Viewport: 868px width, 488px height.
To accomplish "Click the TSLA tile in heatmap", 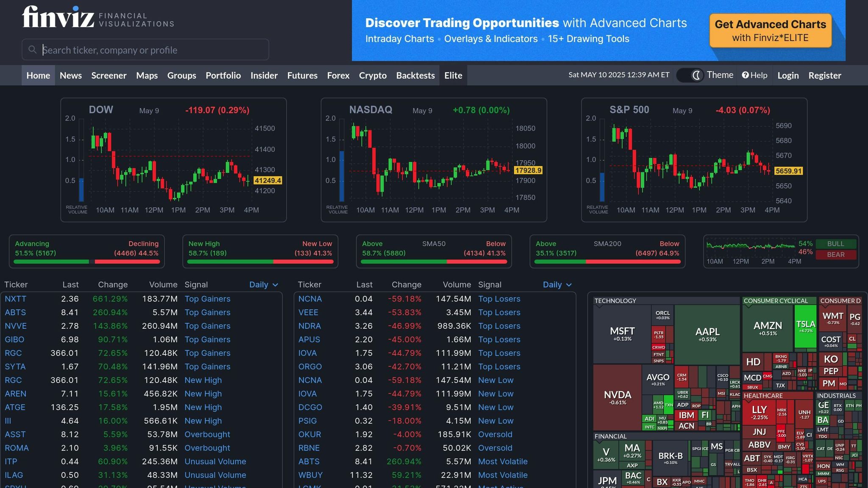I will pos(806,327).
